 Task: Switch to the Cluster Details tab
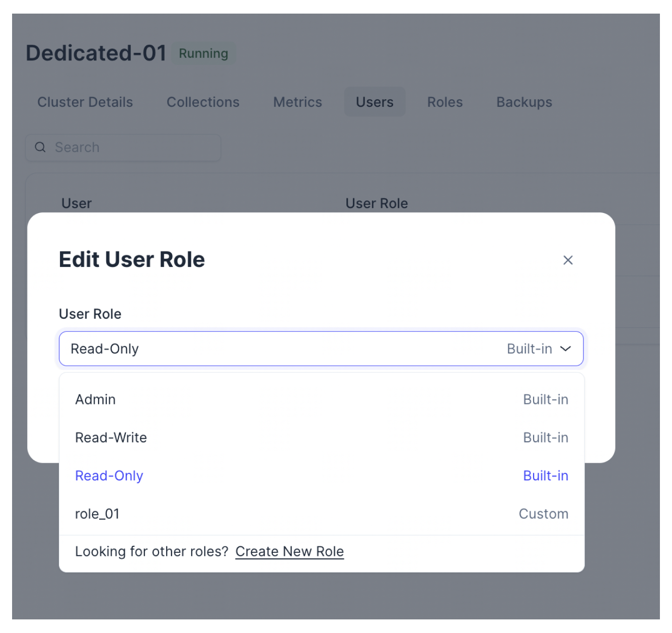pyautogui.click(x=85, y=102)
